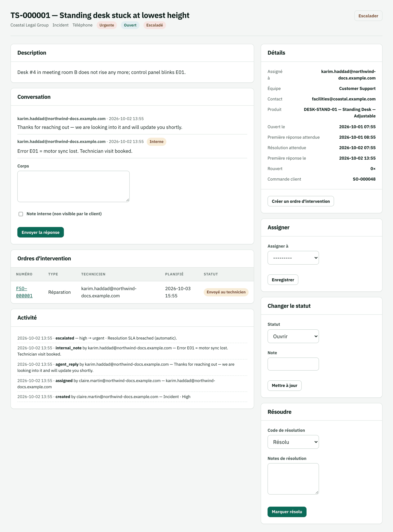Click the Ouvert status badge

coord(130,25)
